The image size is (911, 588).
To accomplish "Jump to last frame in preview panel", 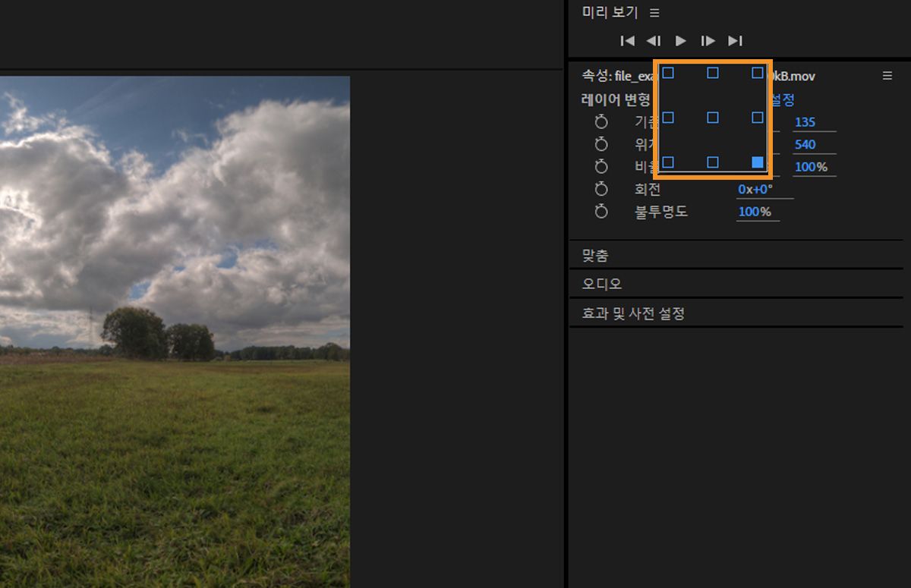I will click(x=735, y=41).
